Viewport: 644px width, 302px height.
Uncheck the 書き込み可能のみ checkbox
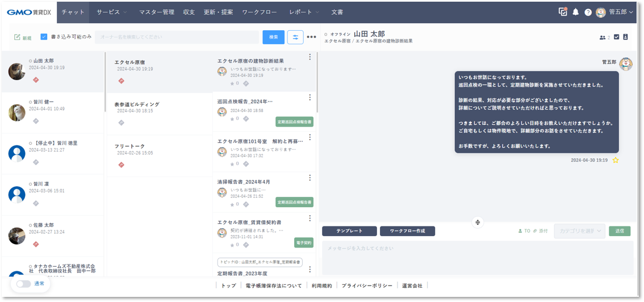coord(44,37)
